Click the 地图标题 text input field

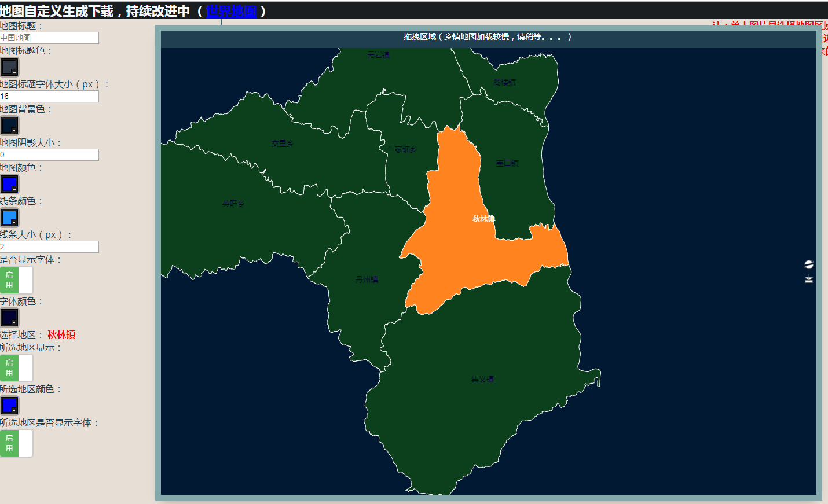point(49,38)
